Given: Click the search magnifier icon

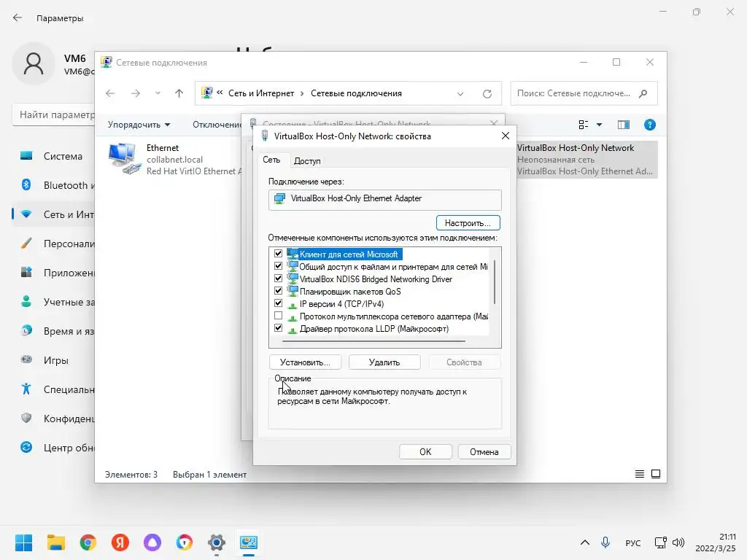Looking at the screenshot, I should pyautogui.click(x=643, y=93).
